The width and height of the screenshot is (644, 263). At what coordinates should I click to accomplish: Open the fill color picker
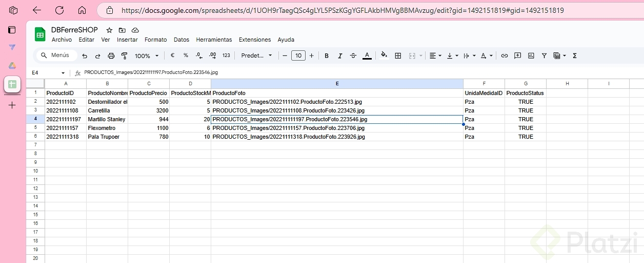(384, 55)
